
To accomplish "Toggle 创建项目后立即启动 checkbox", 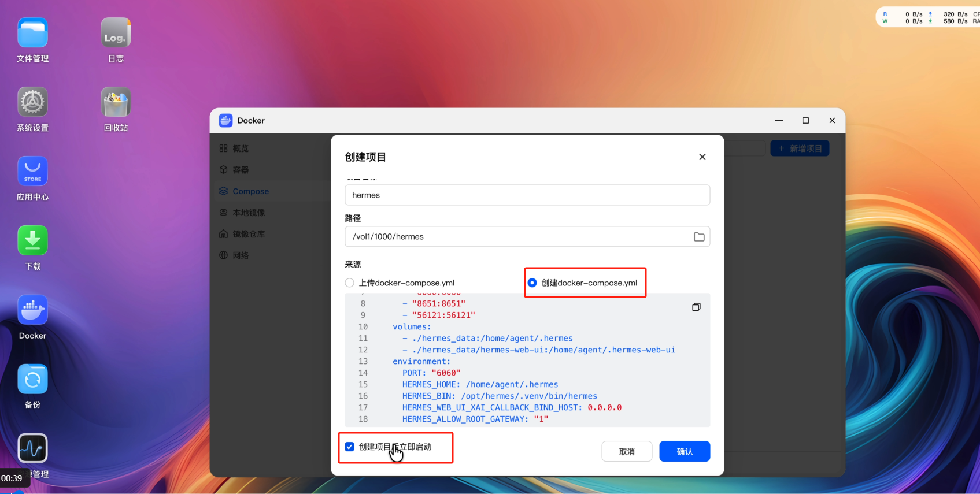I will (x=349, y=447).
